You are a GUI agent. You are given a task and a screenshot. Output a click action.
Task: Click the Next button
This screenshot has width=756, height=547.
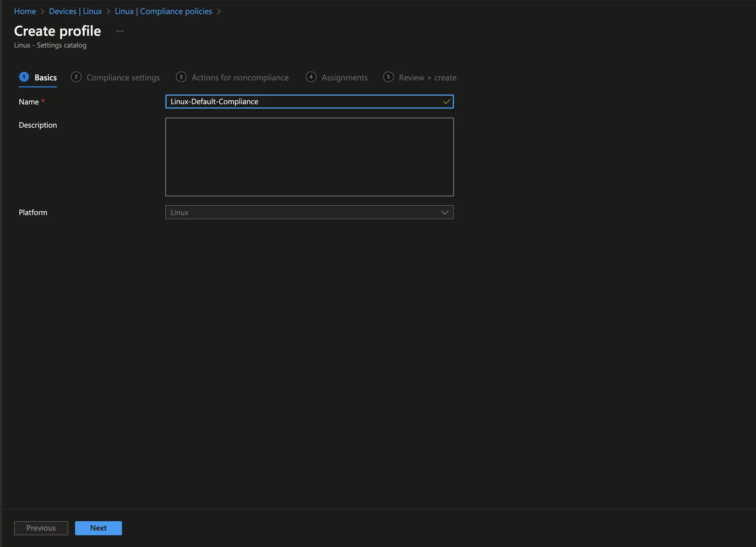pyautogui.click(x=98, y=528)
